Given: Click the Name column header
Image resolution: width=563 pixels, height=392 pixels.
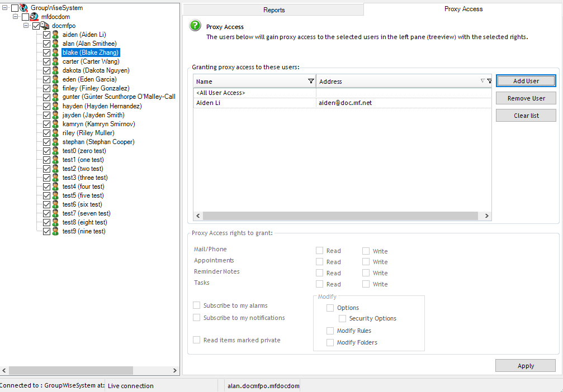Looking at the screenshot, I should click(254, 82).
